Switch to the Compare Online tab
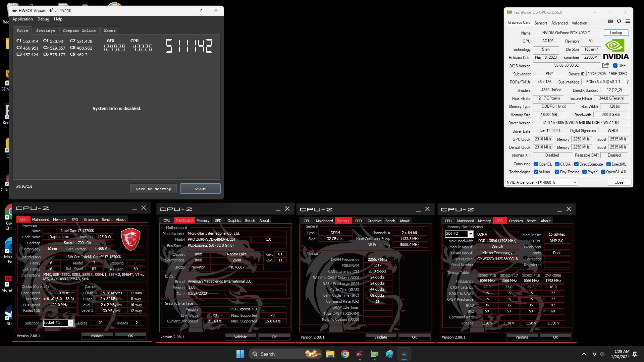Image resolution: width=644 pixels, height=362 pixels. coord(79,31)
